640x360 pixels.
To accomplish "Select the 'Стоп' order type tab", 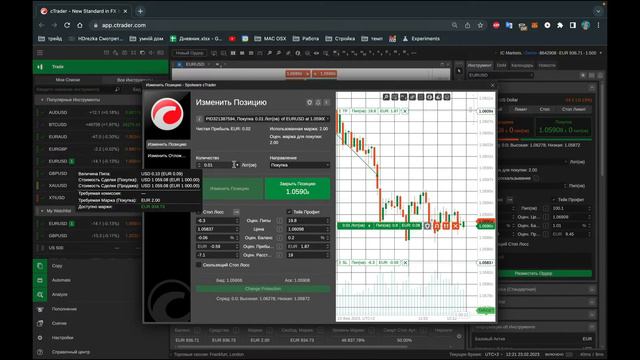I will coord(544,109).
